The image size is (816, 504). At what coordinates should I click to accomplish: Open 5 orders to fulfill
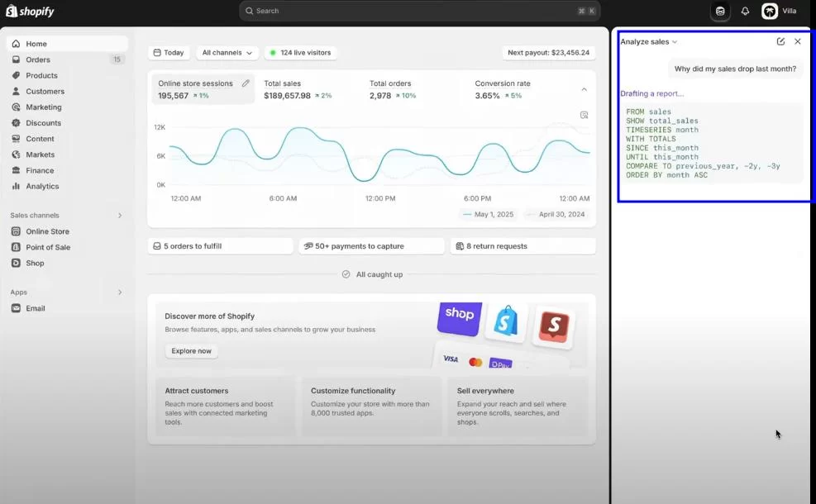(220, 246)
